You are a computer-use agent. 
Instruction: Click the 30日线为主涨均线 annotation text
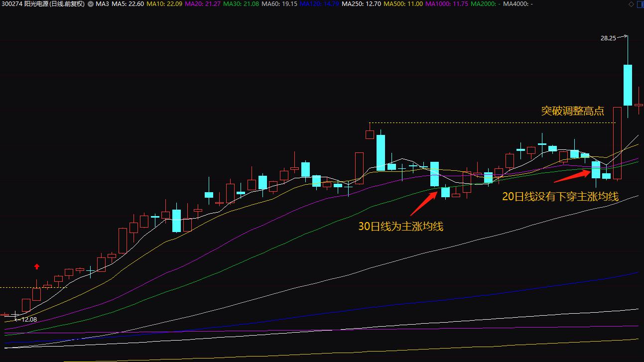click(x=401, y=227)
